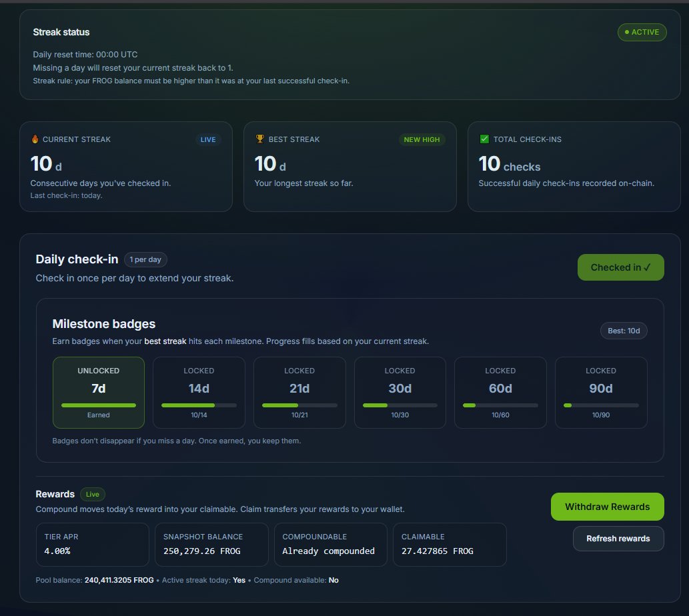Click 'Compound available: No' text
Image resolution: width=689 pixels, height=616 pixels.
[296, 580]
